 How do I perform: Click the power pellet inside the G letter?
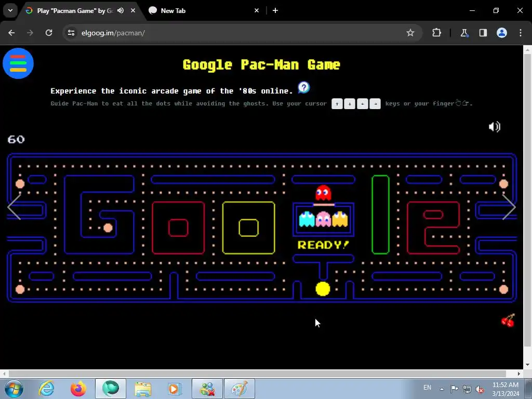[x=108, y=228]
